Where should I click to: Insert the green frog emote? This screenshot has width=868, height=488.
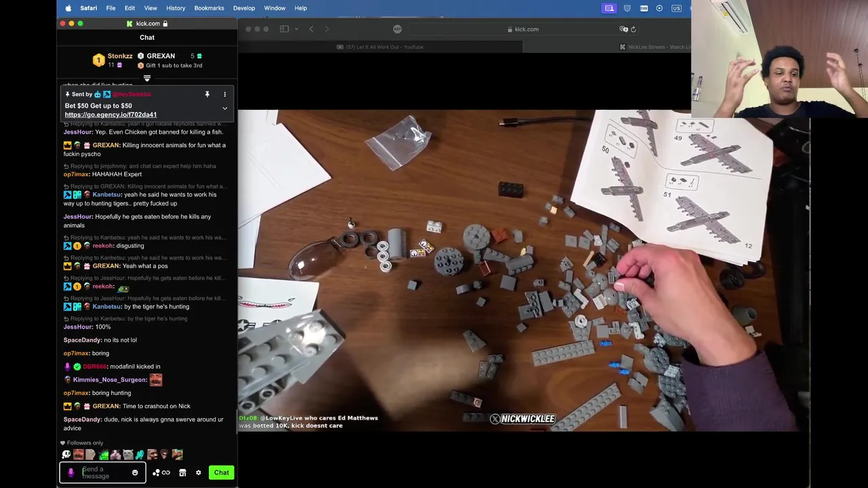tap(104, 455)
